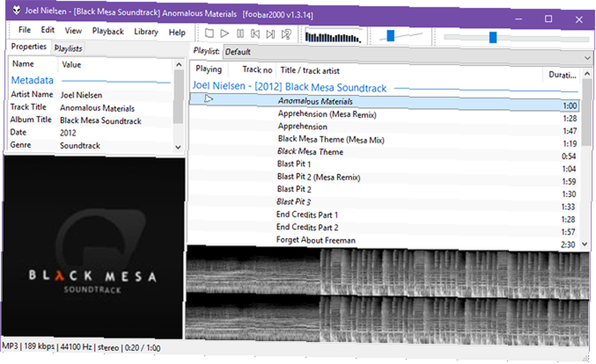This screenshot has height=364, width=596.
Task: Skip to the next track
Action: click(x=270, y=35)
